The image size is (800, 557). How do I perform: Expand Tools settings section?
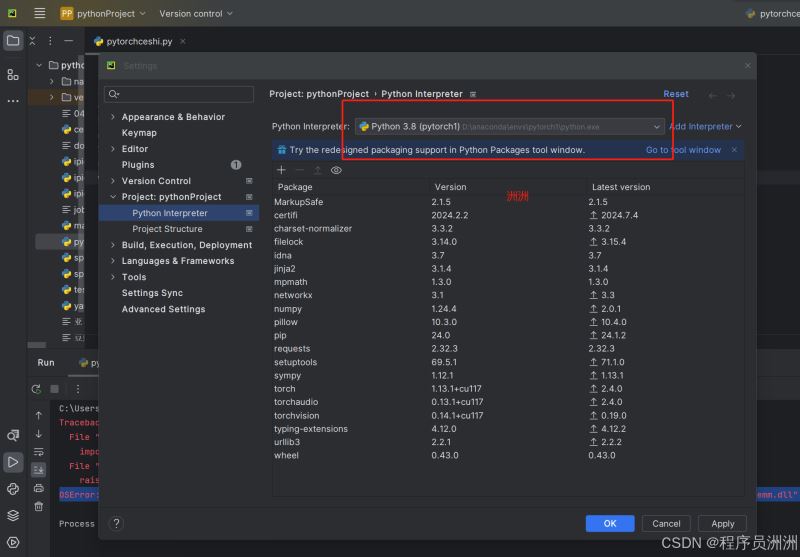point(113,277)
